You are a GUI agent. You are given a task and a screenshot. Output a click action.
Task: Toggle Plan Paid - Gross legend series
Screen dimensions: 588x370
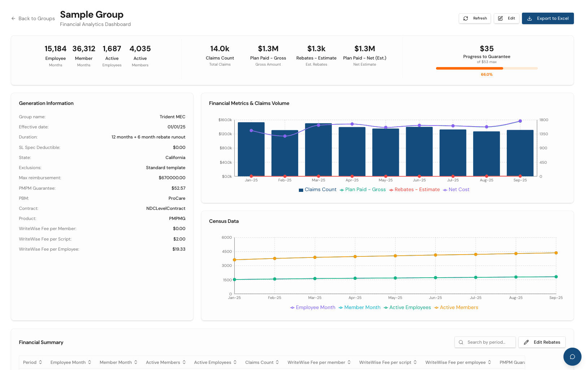coord(362,190)
